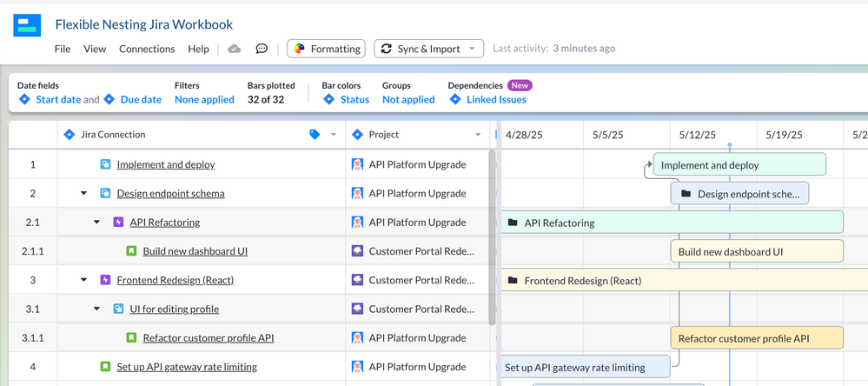This screenshot has height=386, width=868.
Task: Click story icon beside Refactor customer profile API
Action: click(x=131, y=338)
